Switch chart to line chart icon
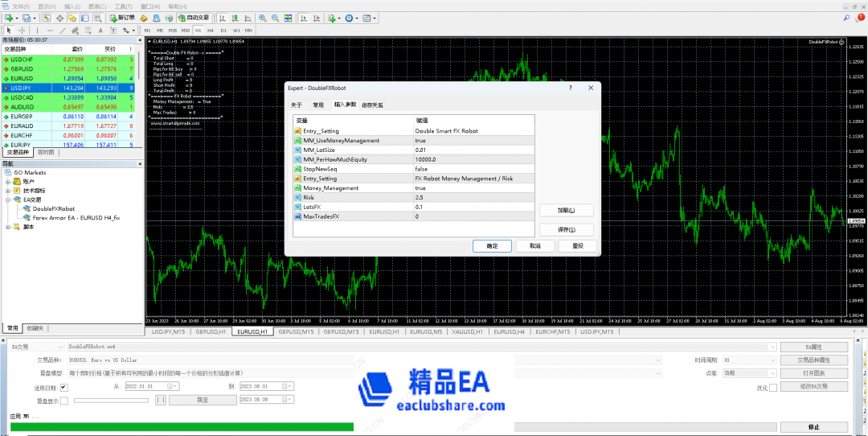 (248, 19)
